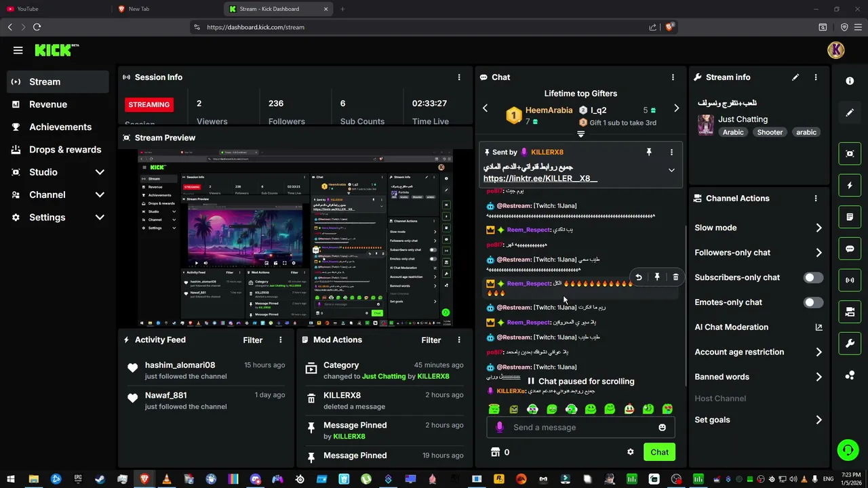
Task: Expand the pinned message chevron
Action: coord(671,170)
